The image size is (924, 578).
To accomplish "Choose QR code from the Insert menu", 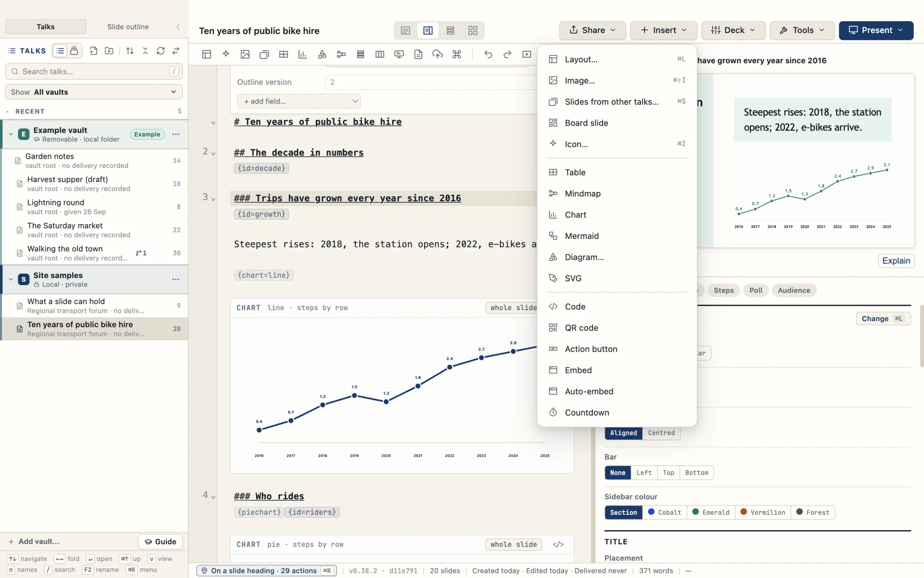I will [617, 328].
